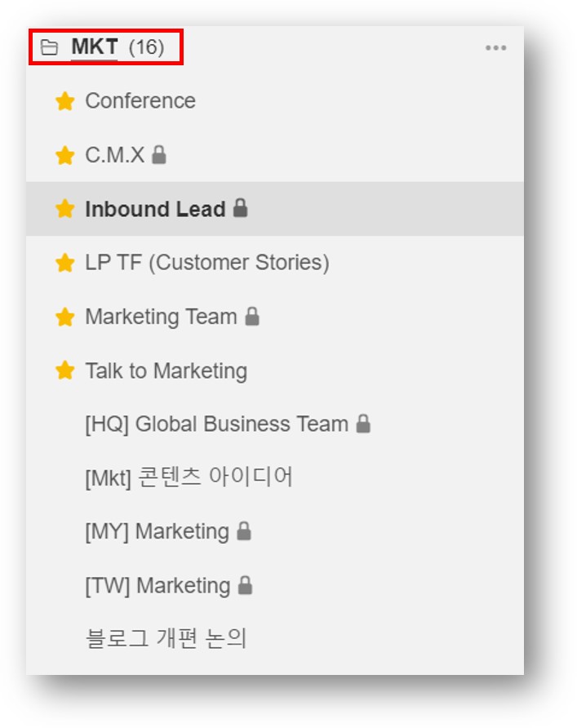577x728 pixels.
Task: Toggle the star on C.M.X
Action: tap(64, 155)
